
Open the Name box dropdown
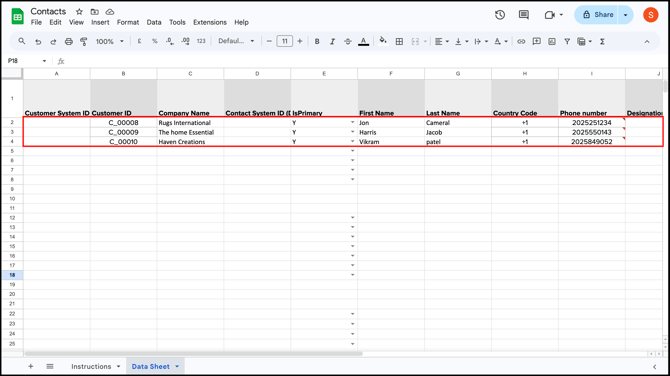pos(44,61)
